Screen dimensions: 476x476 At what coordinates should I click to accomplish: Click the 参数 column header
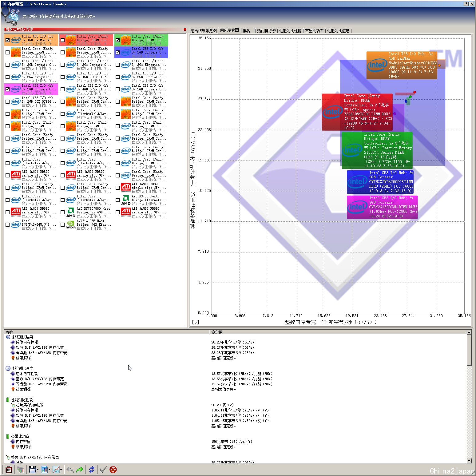click(106, 332)
